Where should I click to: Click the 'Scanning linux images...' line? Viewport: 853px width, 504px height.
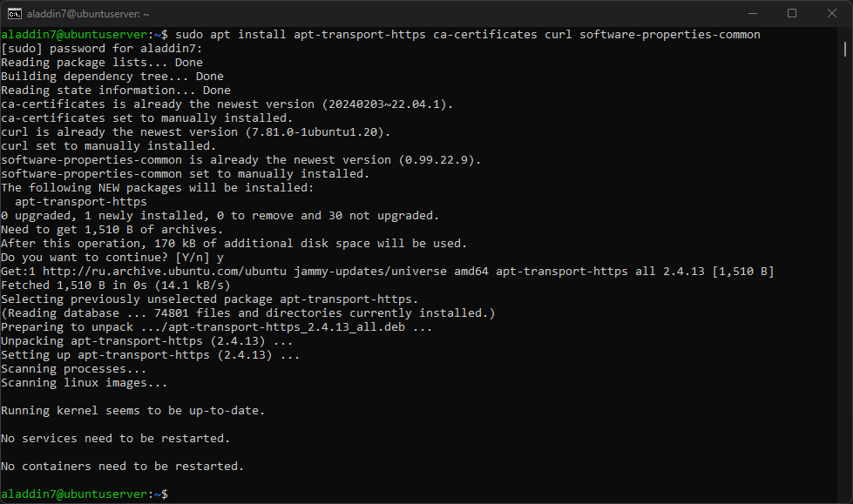point(84,383)
